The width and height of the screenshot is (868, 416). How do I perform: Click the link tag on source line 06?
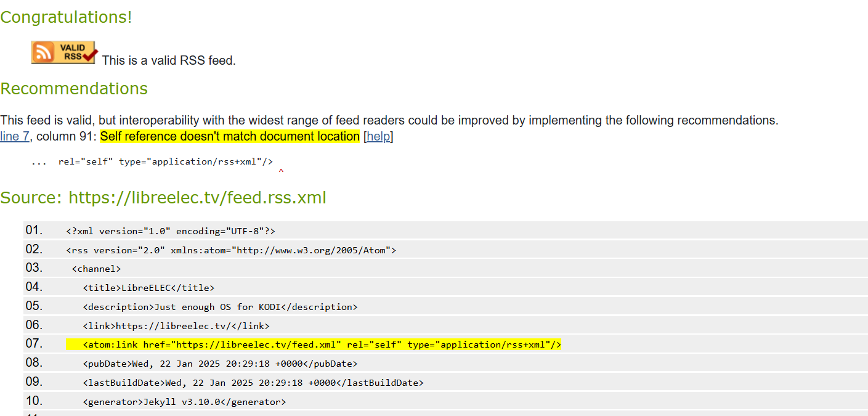176,326
